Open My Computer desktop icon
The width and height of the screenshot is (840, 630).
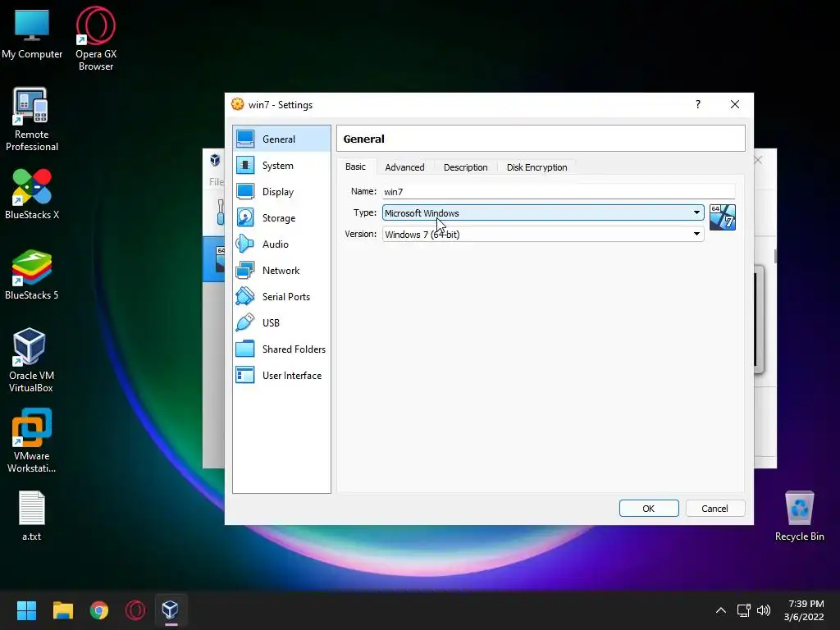tap(32, 34)
